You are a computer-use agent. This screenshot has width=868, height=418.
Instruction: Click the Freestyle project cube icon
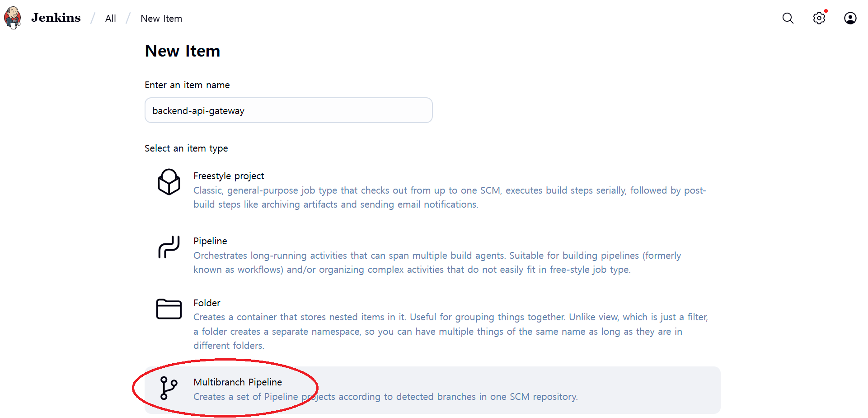[169, 182]
